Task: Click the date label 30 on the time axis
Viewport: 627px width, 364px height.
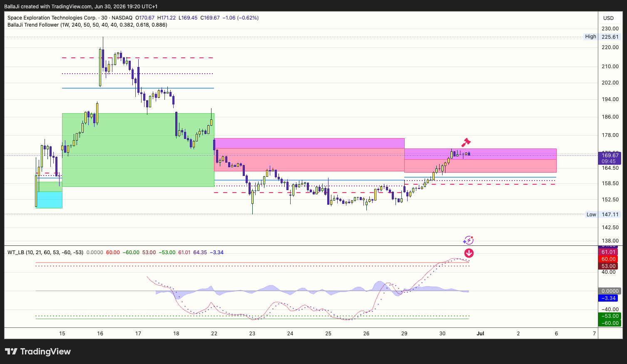Action: point(442,334)
